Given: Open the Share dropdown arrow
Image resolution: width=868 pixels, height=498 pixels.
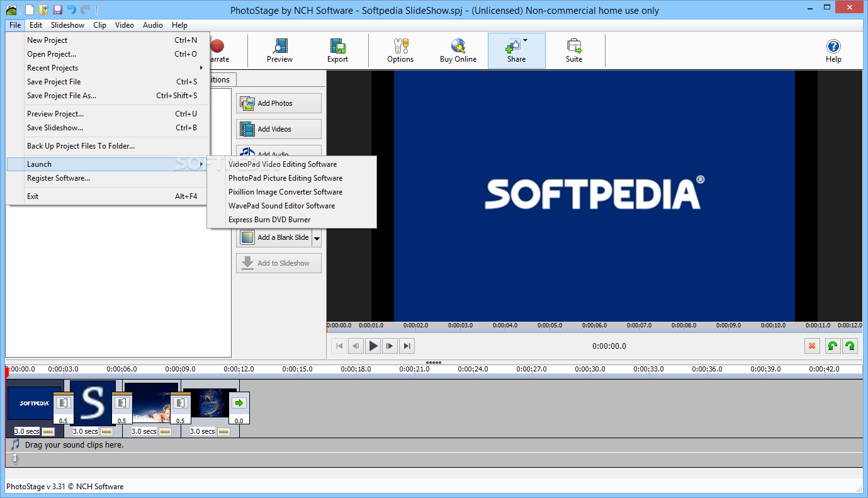Looking at the screenshot, I should click(525, 41).
